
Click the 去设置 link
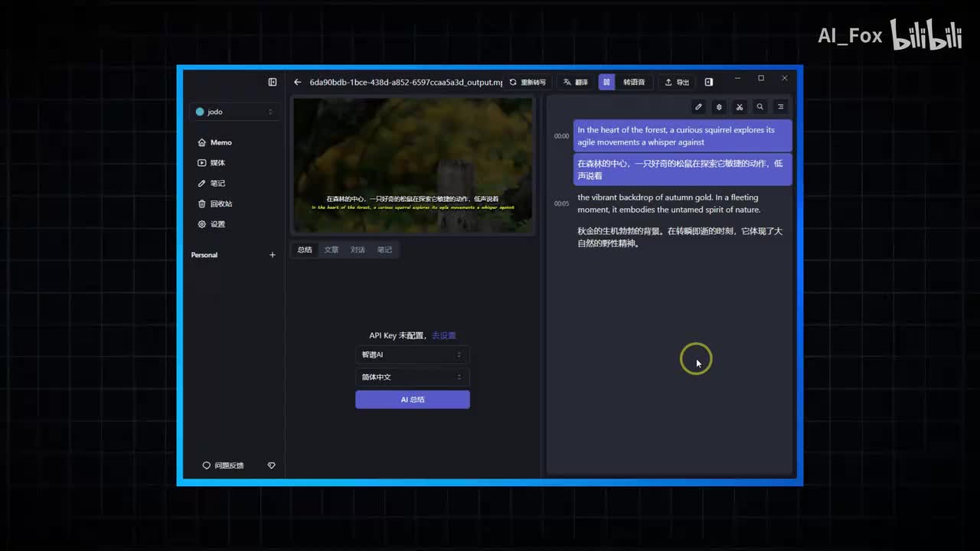coord(443,335)
